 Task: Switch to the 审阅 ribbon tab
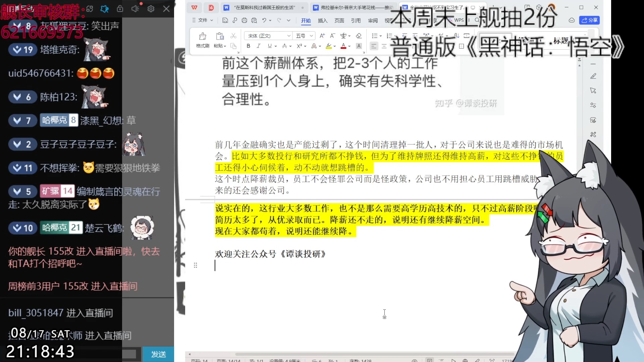coord(373,20)
